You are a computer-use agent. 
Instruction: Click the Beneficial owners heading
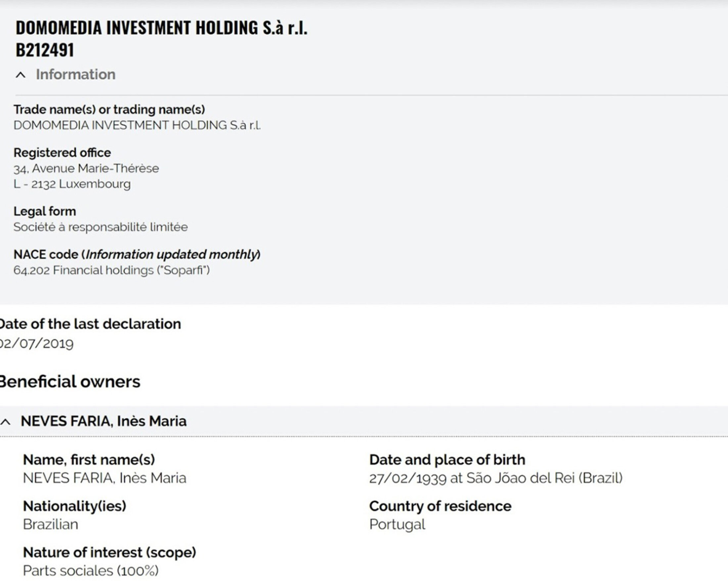pos(69,382)
